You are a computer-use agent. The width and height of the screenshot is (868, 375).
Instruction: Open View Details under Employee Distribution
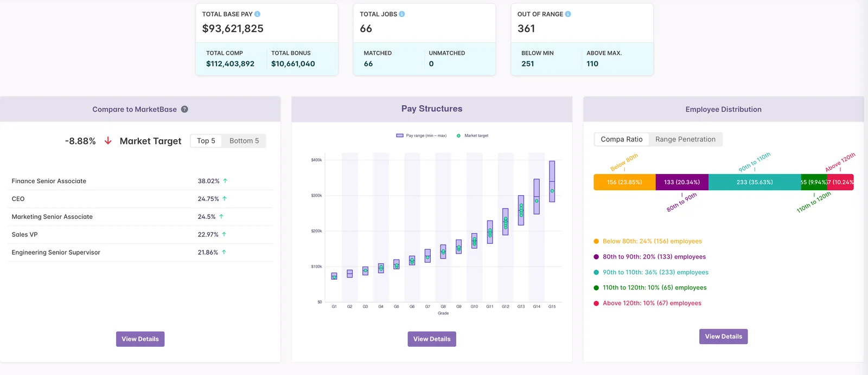(x=724, y=337)
